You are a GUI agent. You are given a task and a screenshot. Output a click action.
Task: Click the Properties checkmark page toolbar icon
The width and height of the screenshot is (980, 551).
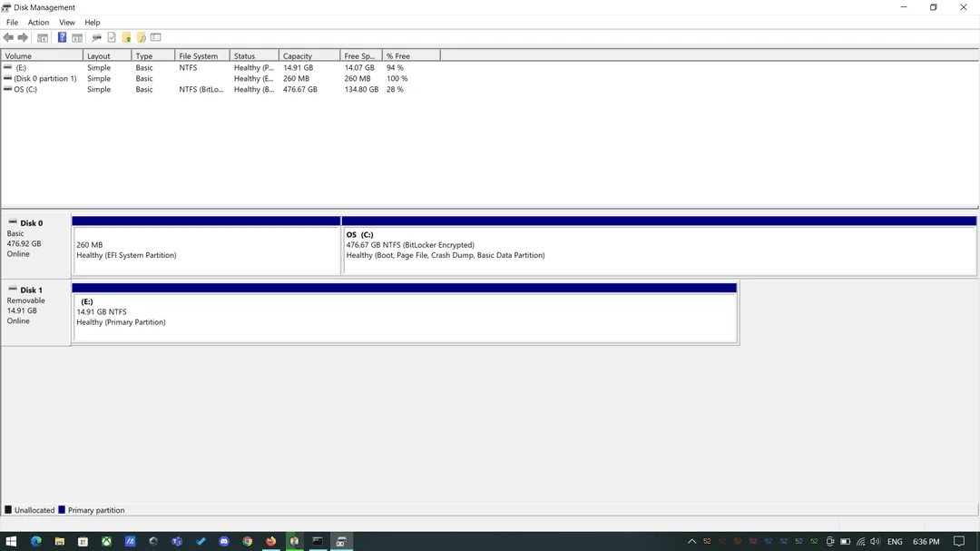[x=112, y=37]
